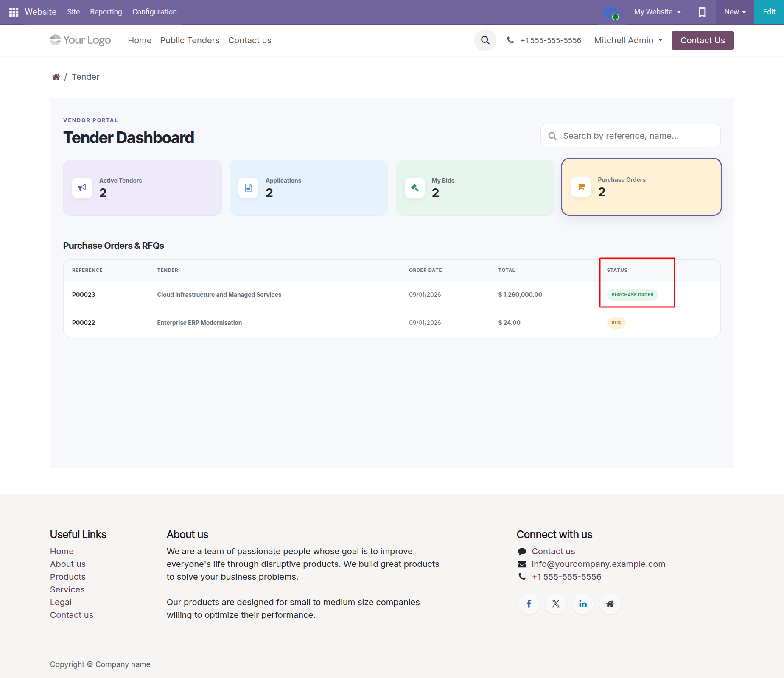Open order reference P00022
Screen dimensions: 784x678
pyautogui.click(x=84, y=323)
